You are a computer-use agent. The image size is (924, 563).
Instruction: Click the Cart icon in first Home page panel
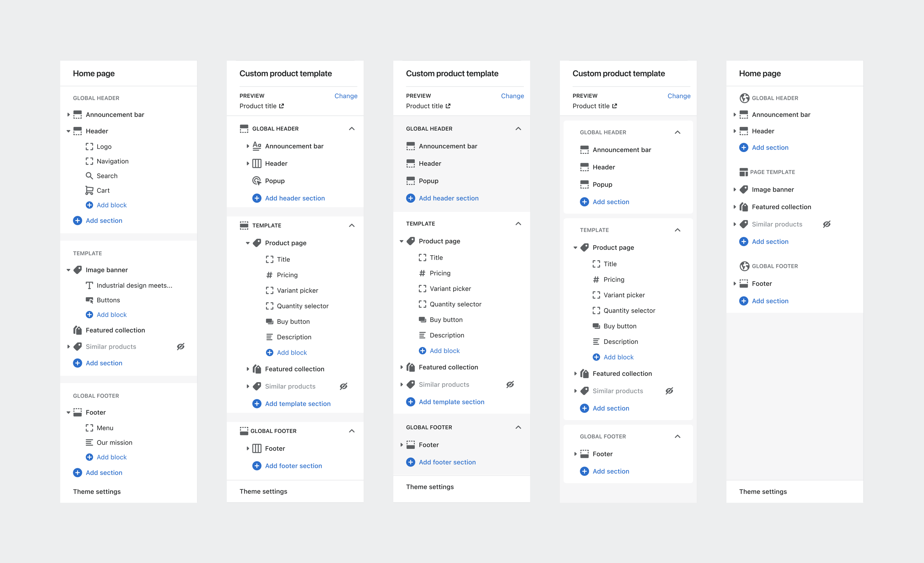89,190
